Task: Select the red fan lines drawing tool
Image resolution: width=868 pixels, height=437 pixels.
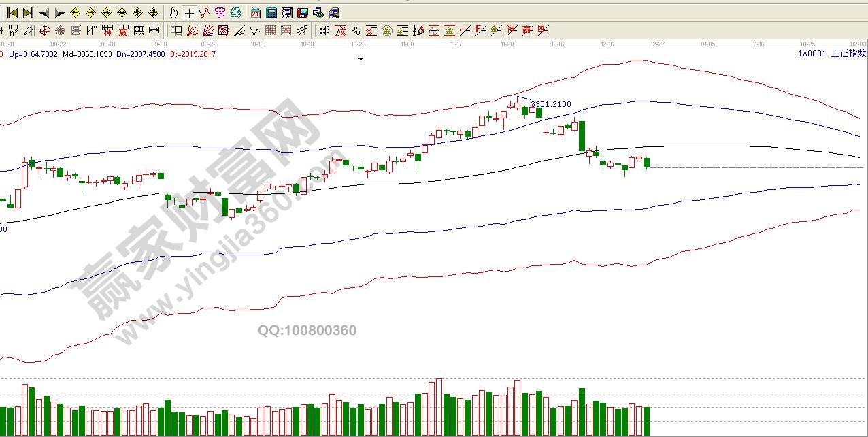Action: pyautogui.click(x=193, y=31)
